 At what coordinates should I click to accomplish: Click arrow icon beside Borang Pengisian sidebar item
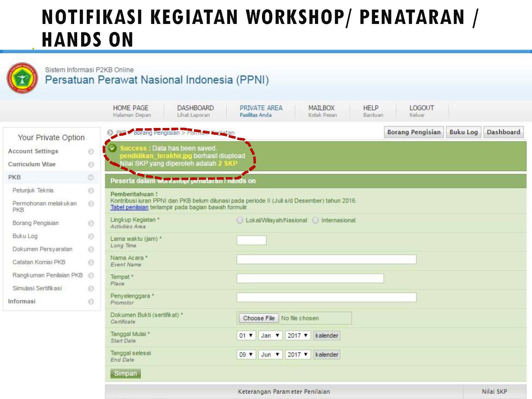[91, 223]
